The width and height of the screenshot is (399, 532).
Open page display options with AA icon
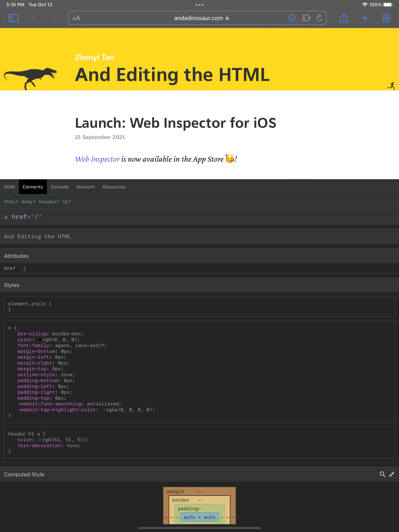(x=76, y=18)
